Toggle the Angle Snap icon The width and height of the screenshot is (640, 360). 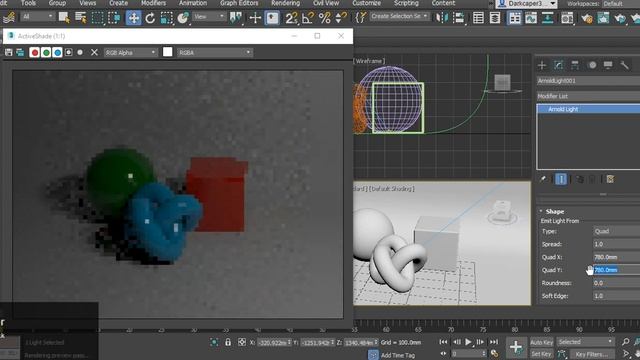pos(308,18)
